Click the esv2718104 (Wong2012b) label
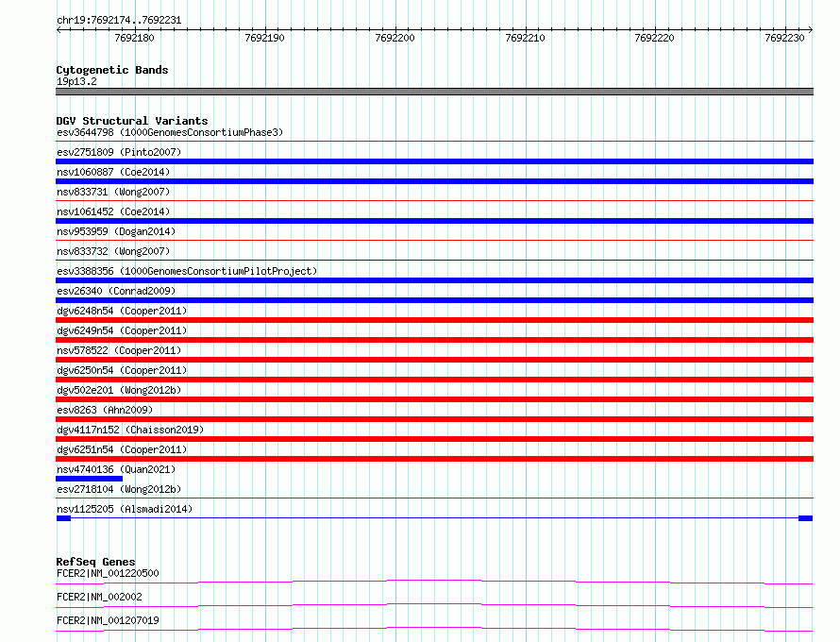 pyautogui.click(x=119, y=489)
